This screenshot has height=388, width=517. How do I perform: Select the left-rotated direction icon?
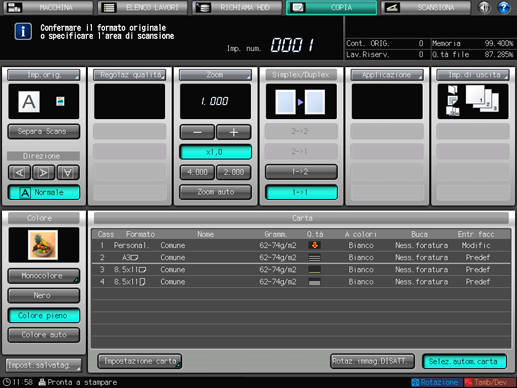[x=19, y=172]
